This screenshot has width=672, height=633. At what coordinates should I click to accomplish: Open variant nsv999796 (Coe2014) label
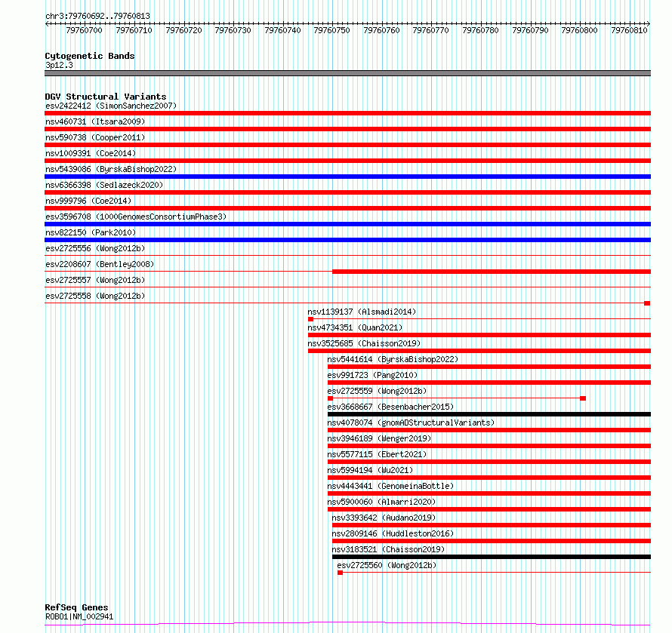coord(88,201)
